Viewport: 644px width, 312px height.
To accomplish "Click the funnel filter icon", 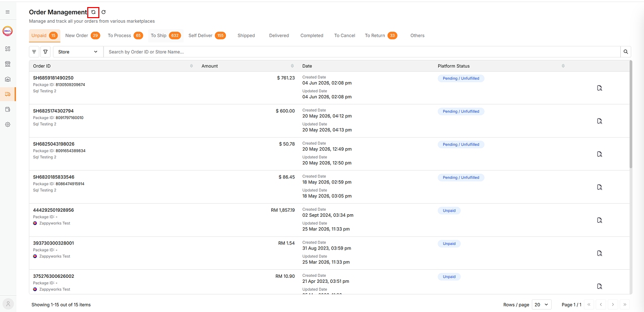I will coord(45,52).
